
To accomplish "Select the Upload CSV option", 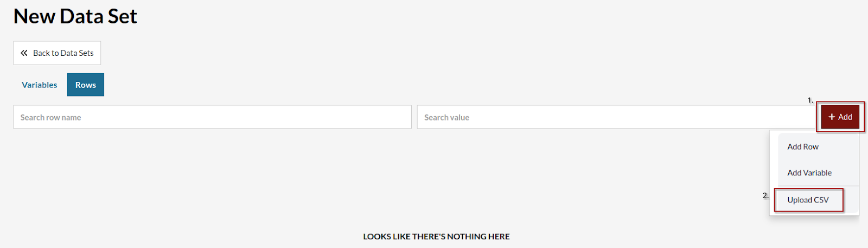I will (808, 200).
